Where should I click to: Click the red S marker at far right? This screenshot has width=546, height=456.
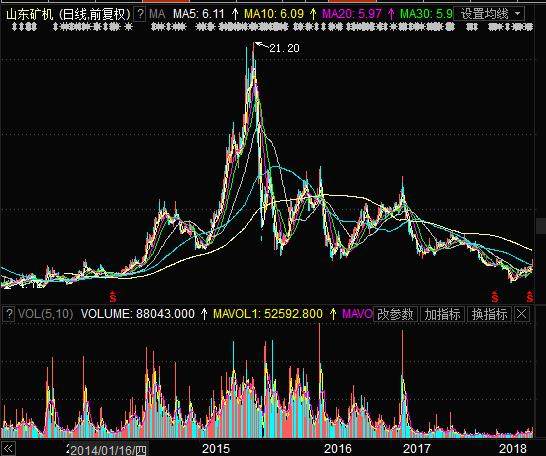pyautogui.click(x=530, y=297)
